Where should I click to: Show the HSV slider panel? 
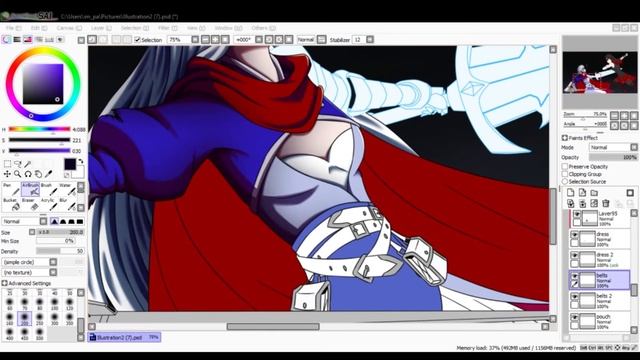[x=27, y=40]
